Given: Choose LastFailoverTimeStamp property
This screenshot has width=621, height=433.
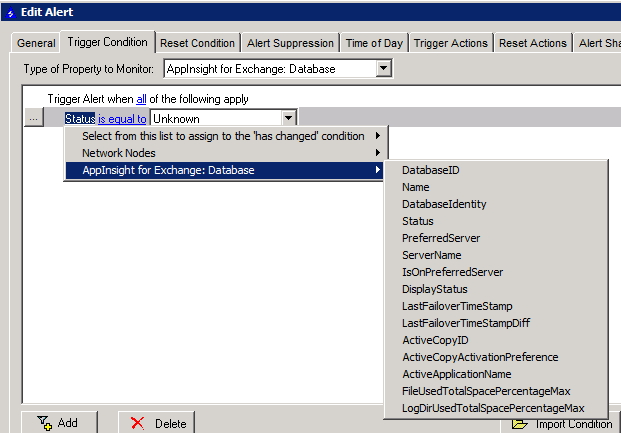Looking at the screenshot, I should click(496, 306).
